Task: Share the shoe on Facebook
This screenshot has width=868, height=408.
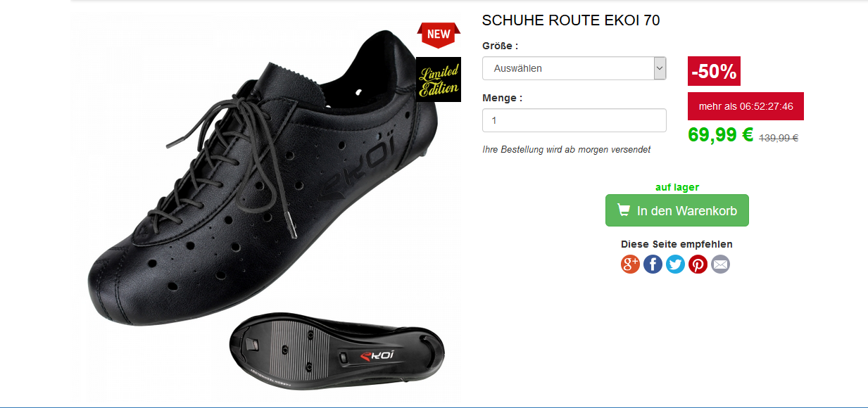Action: 653,264
